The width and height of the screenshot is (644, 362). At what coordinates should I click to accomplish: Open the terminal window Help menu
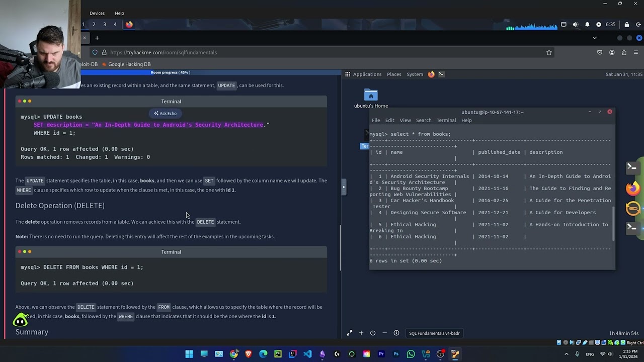(466, 120)
